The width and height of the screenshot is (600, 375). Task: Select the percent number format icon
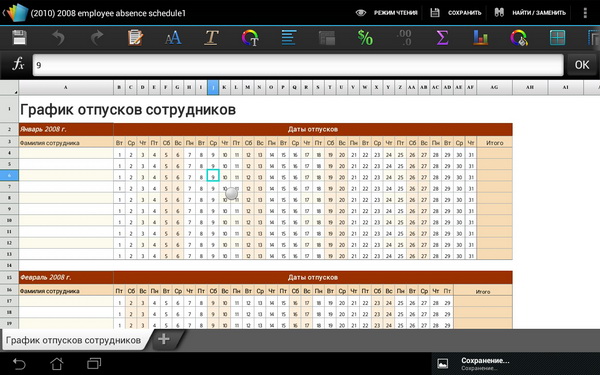pos(365,38)
